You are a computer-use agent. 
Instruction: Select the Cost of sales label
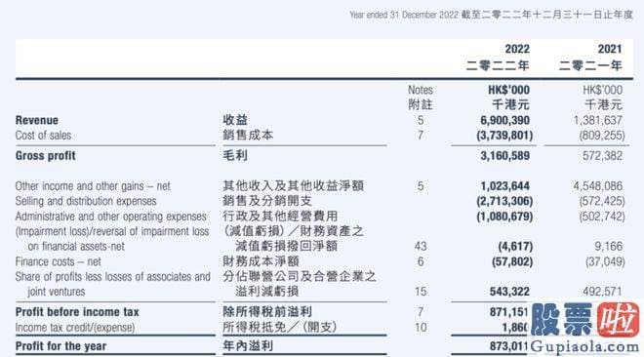[x=43, y=136]
